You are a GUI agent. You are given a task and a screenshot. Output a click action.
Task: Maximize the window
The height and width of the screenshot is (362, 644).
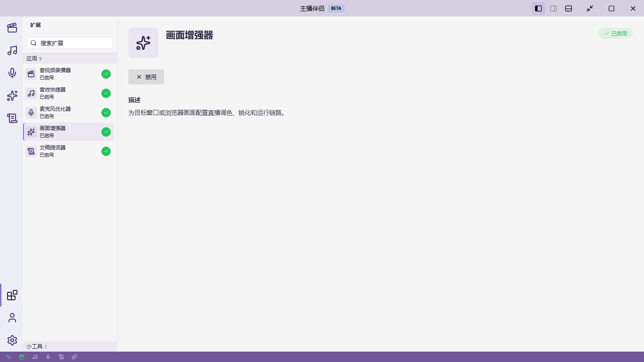coord(611,8)
